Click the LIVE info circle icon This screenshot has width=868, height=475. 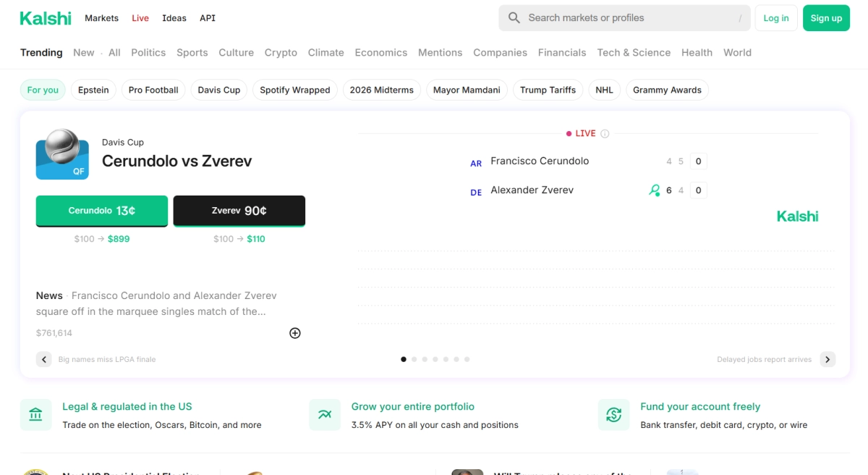pyautogui.click(x=605, y=134)
